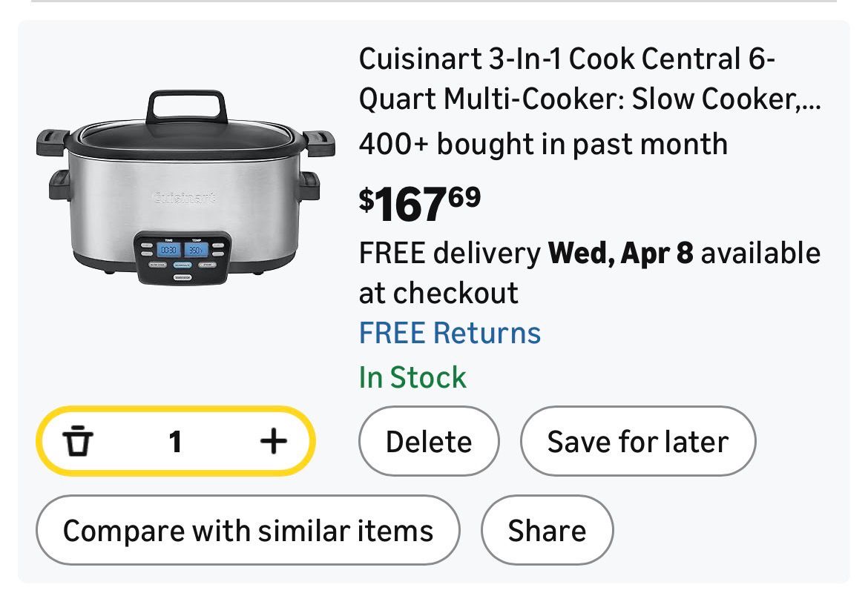868x596 pixels.
Task: Move item using Save for later
Action: pyautogui.click(x=638, y=443)
